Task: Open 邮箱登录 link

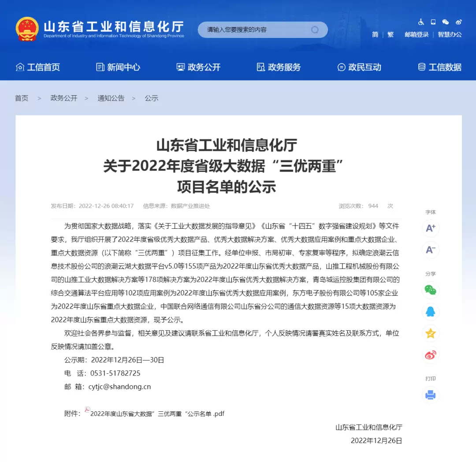Action: point(416,34)
